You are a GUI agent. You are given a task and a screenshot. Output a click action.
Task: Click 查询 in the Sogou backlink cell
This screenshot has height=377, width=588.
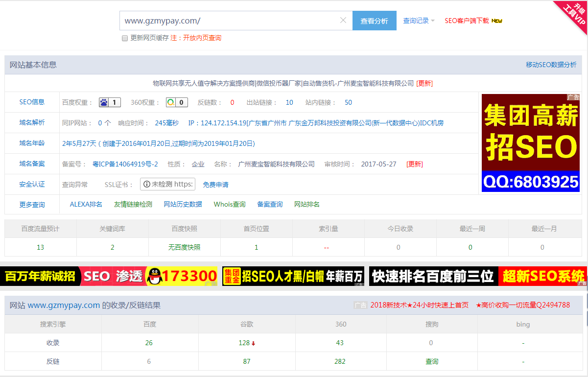point(432,361)
